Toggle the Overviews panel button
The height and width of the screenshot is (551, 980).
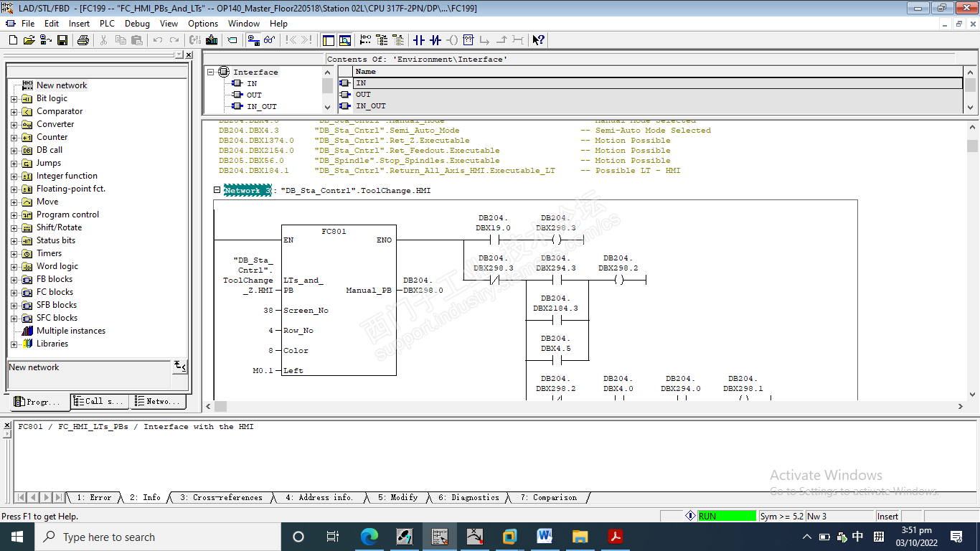[x=329, y=40]
